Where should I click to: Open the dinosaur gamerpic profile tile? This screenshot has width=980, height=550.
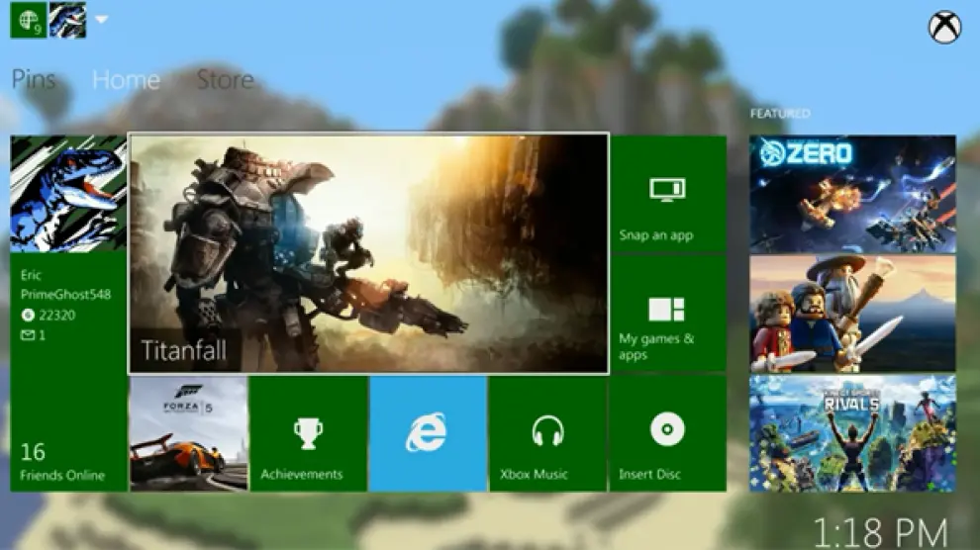pos(68,194)
